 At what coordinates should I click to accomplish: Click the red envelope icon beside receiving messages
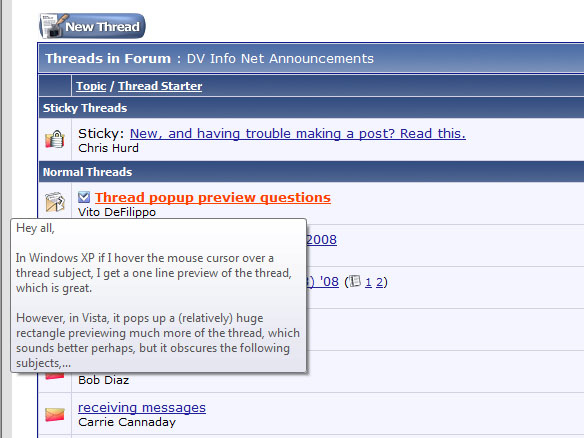point(55,415)
